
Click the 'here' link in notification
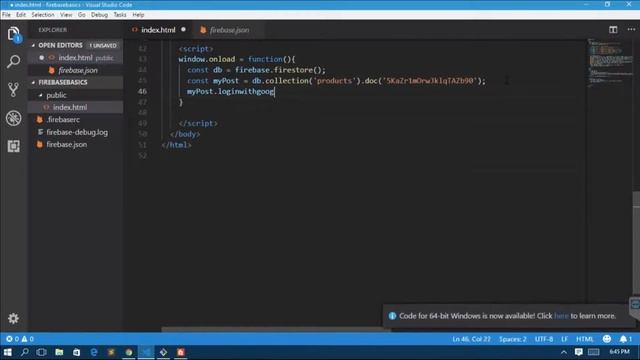point(561,316)
